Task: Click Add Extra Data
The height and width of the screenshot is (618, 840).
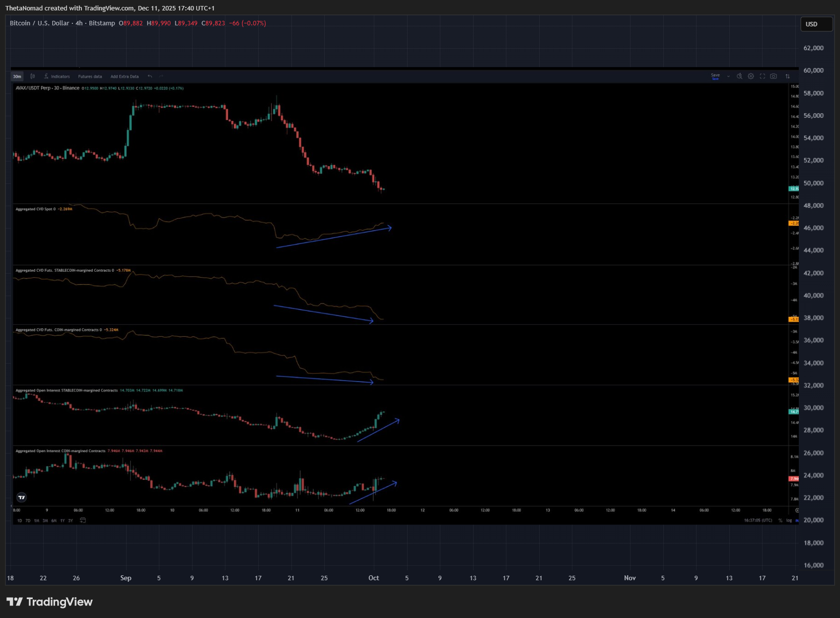Action: tap(125, 77)
